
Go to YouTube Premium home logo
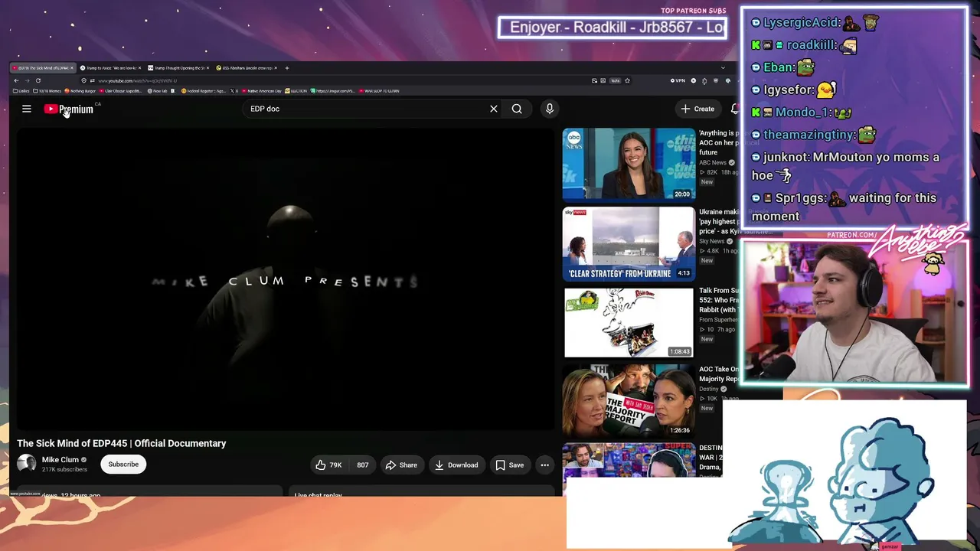(x=69, y=109)
